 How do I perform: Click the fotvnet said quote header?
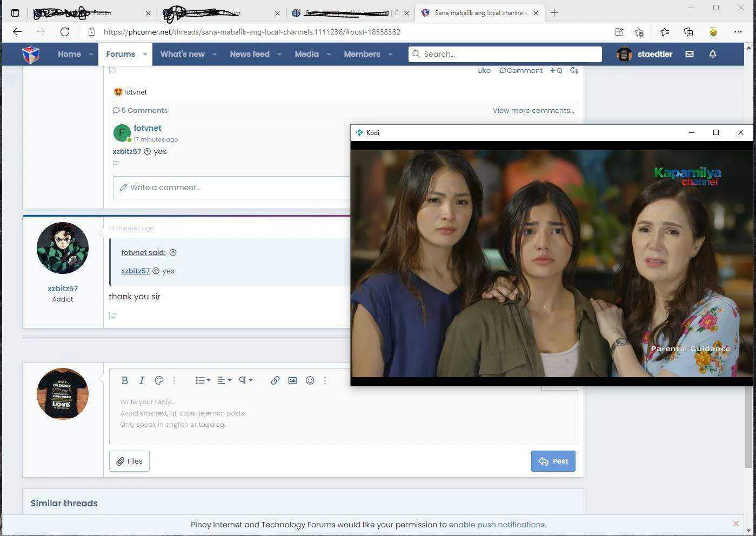[x=143, y=252]
